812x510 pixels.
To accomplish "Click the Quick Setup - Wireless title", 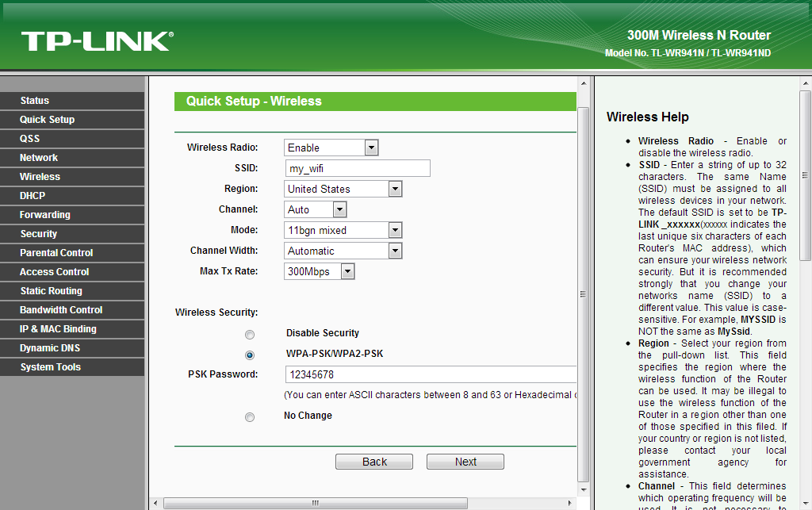I will click(254, 101).
